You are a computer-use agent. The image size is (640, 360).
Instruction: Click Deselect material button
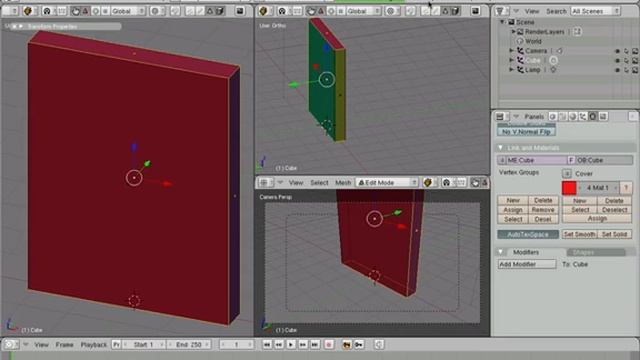pyautogui.click(x=614, y=210)
